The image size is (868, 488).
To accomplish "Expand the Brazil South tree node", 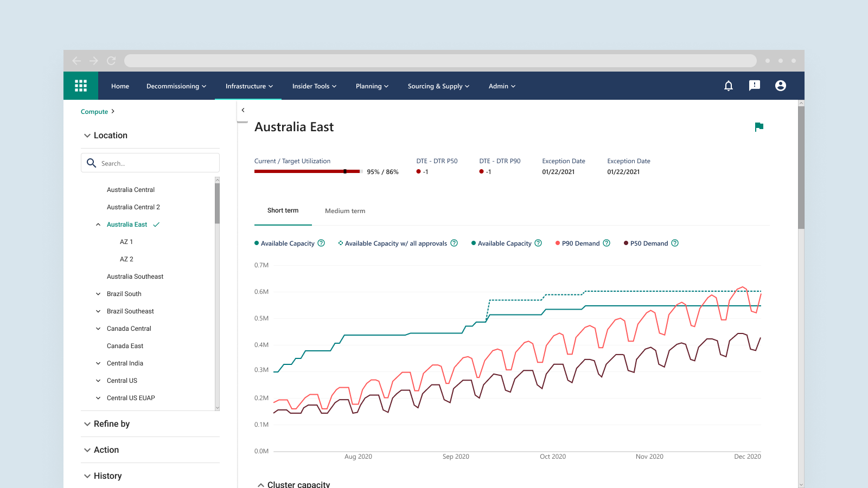I will [98, 294].
